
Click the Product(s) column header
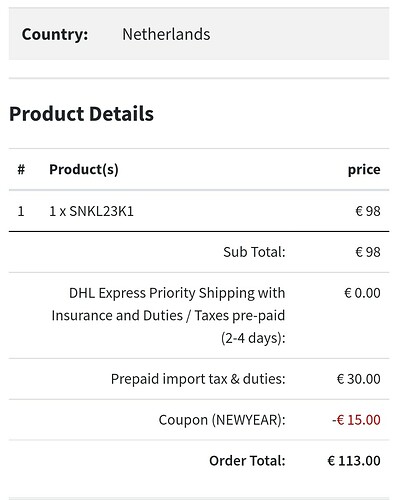pos(84,170)
